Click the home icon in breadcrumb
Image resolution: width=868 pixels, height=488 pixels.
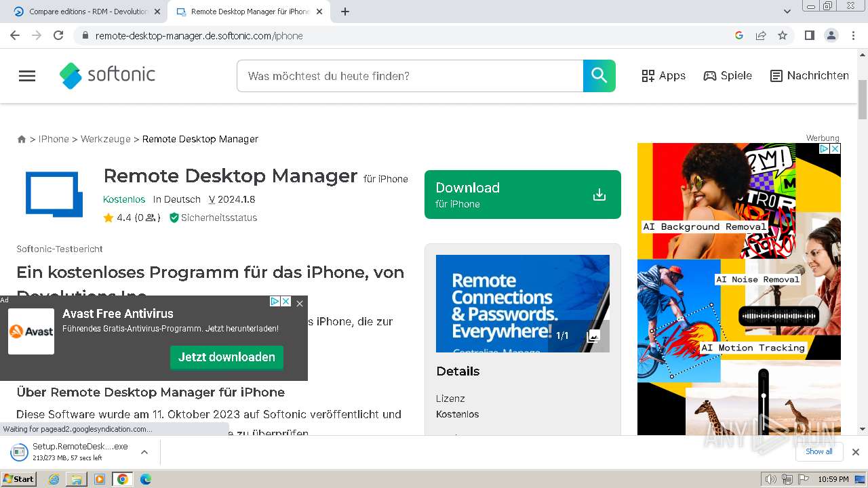(x=22, y=139)
